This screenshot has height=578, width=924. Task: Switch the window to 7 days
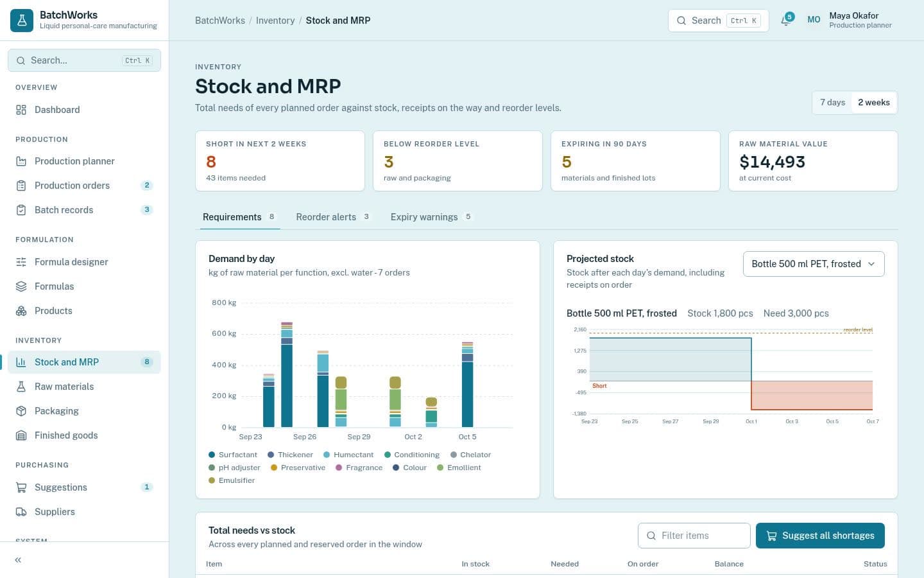click(832, 103)
